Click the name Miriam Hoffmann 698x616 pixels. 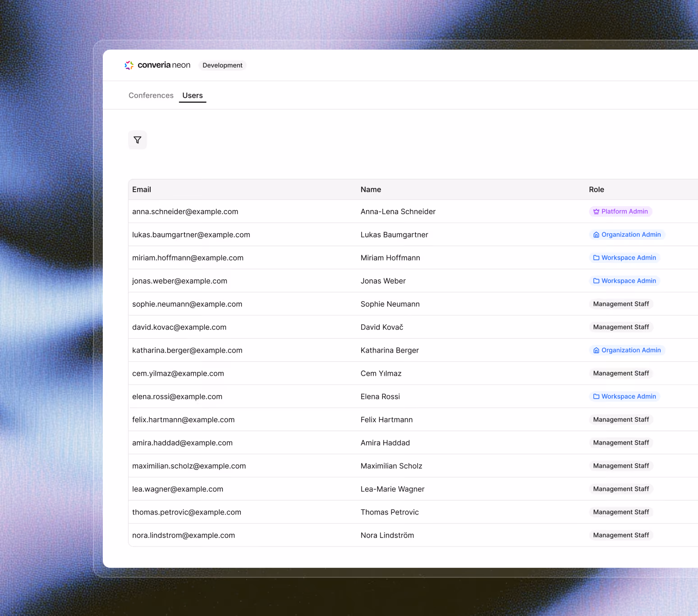tap(390, 258)
